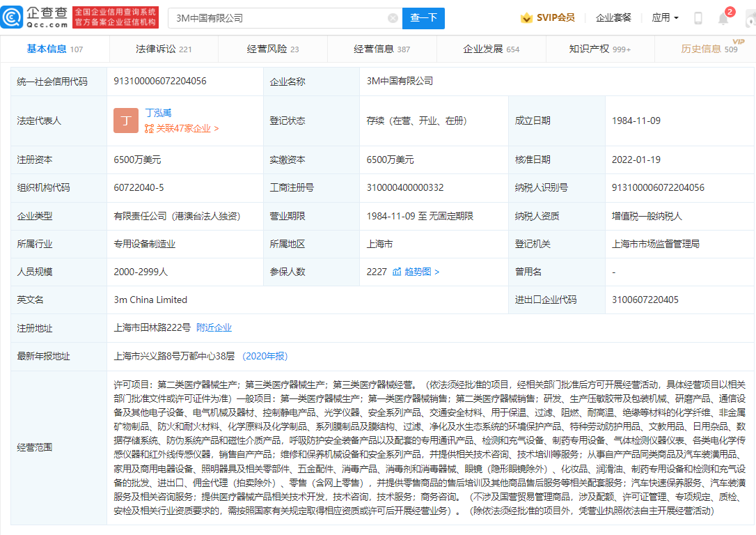Expand 关联47家企业 arrow link
This screenshot has height=535, width=756.
(187, 128)
